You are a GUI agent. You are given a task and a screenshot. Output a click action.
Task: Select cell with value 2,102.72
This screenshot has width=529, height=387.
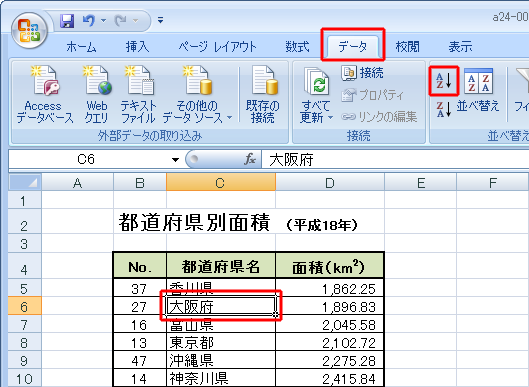(330, 342)
